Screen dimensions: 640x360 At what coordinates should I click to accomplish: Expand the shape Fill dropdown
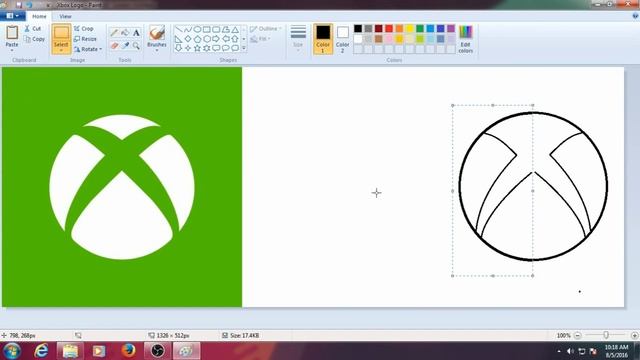tap(269, 39)
